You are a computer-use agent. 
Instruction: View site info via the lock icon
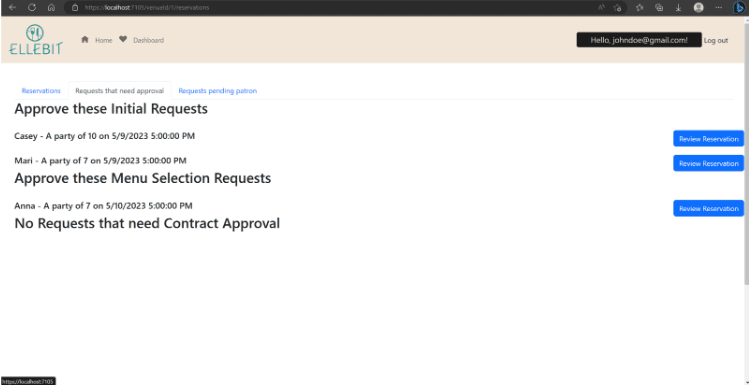click(x=75, y=8)
